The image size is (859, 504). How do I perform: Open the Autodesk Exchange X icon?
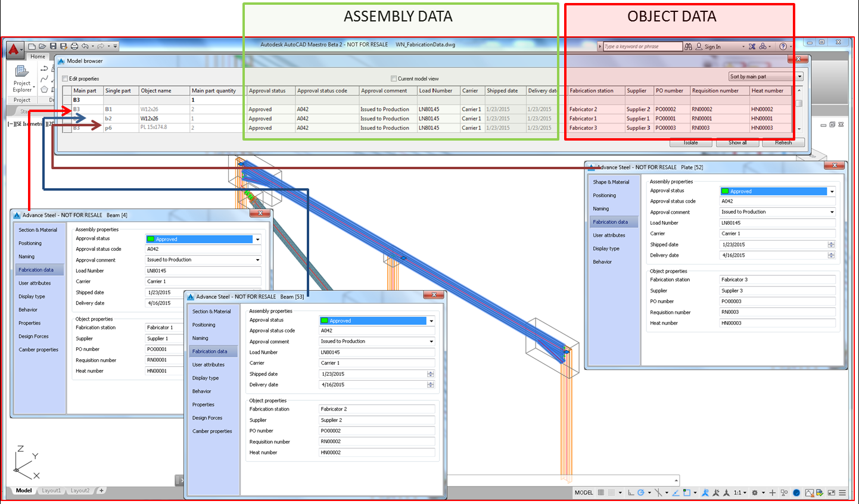click(752, 46)
